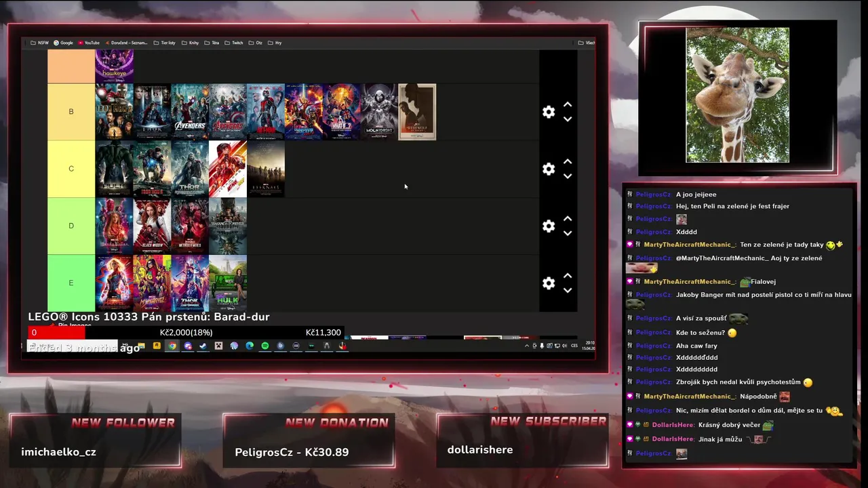Screen dimensions: 868x488
Task: Select the Black Widow poster
Action: 152,226
